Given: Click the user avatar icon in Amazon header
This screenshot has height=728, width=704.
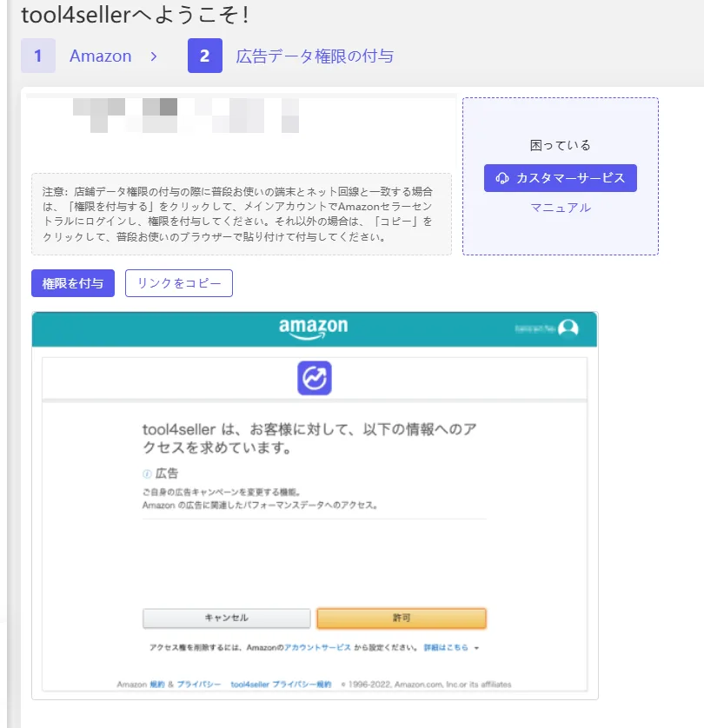Looking at the screenshot, I should pyautogui.click(x=568, y=328).
